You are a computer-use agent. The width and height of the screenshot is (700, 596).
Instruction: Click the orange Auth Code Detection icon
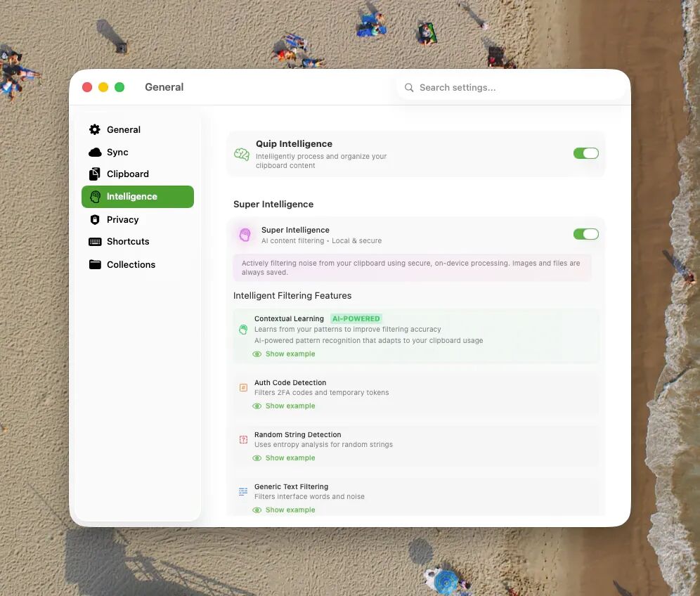pos(243,387)
